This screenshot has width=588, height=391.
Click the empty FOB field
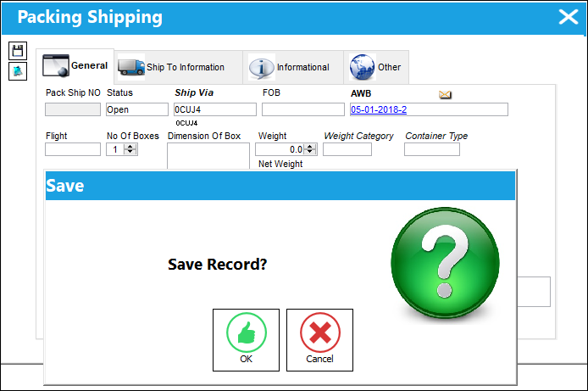tap(303, 109)
